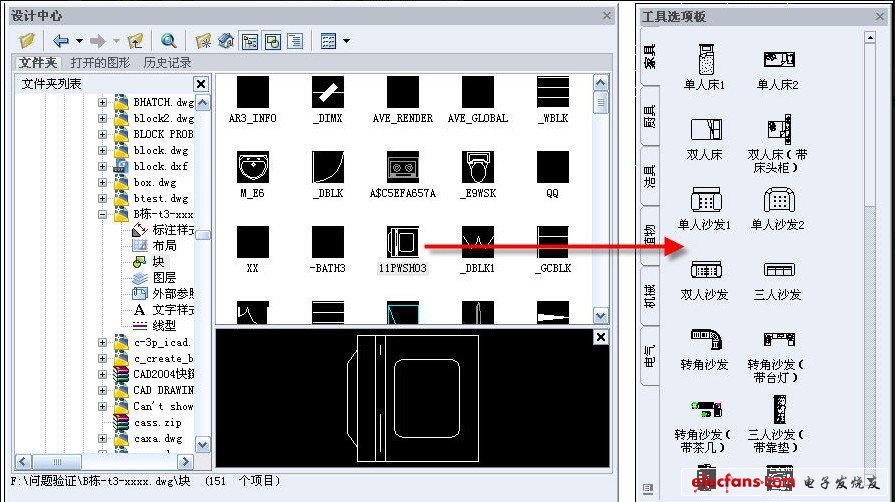Select 图层 under the B栋-t3-xxxx drawing
This screenshot has width=895, height=502.
[164, 277]
